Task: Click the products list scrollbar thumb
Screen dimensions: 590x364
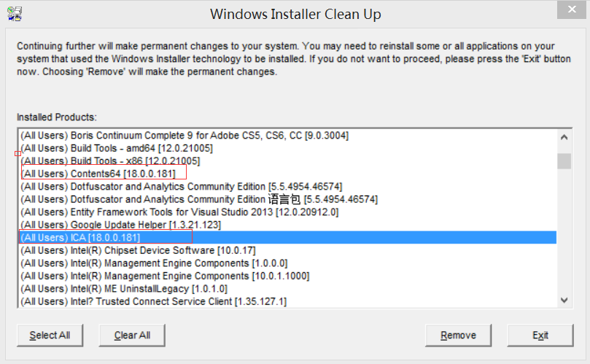Action: pyautogui.click(x=564, y=161)
